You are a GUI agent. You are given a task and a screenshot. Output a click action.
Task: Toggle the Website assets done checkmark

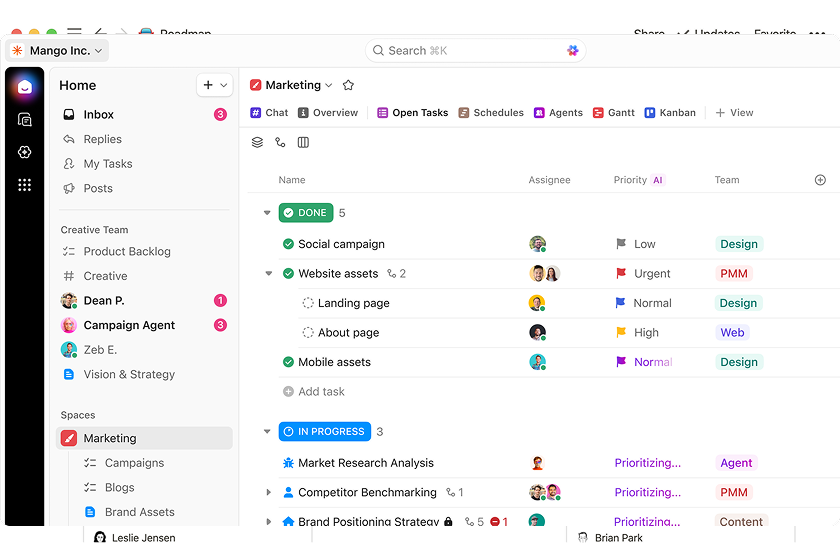coord(288,273)
